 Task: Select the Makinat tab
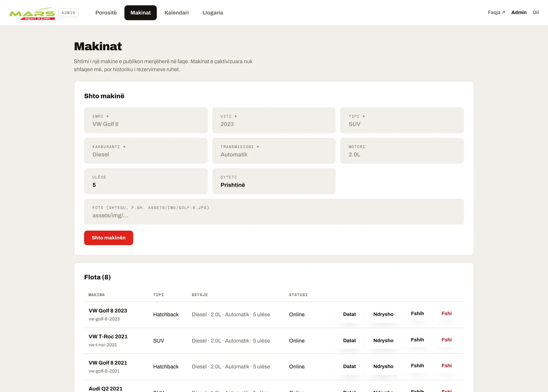click(141, 13)
